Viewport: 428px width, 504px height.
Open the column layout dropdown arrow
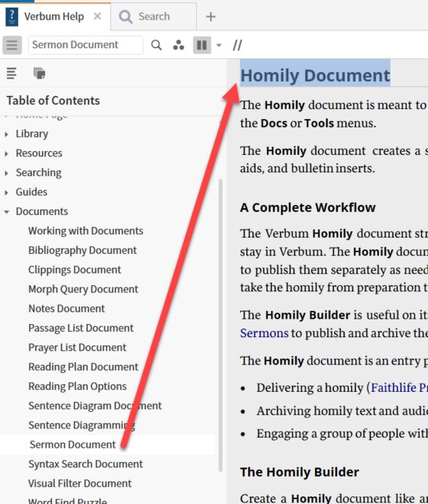tap(219, 45)
